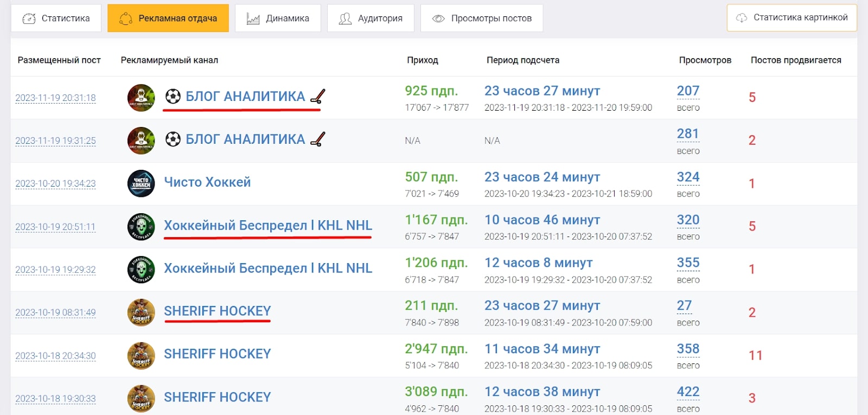Click the Рекламируемый канал column header
Screen dimensions: 868x415
[x=169, y=60]
